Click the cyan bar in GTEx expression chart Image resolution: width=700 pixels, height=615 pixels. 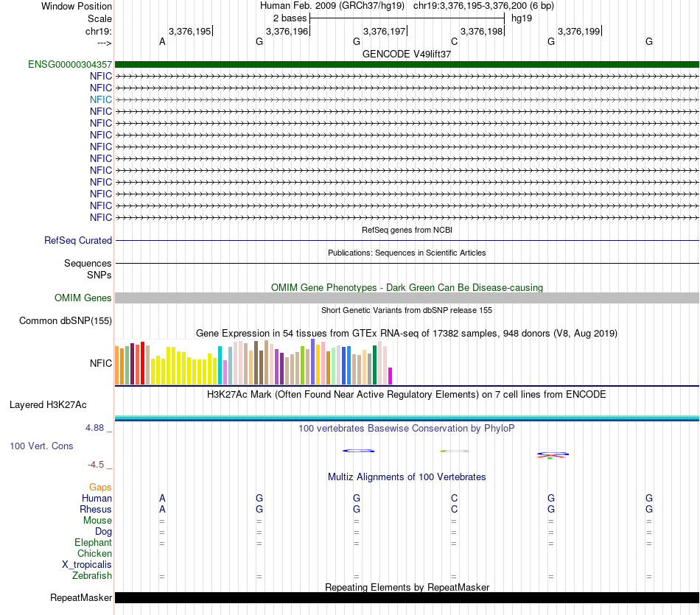(220, 365)
